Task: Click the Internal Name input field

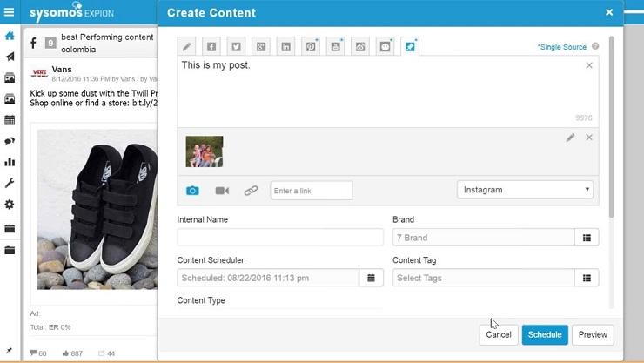Action: [x=280, y=238]
